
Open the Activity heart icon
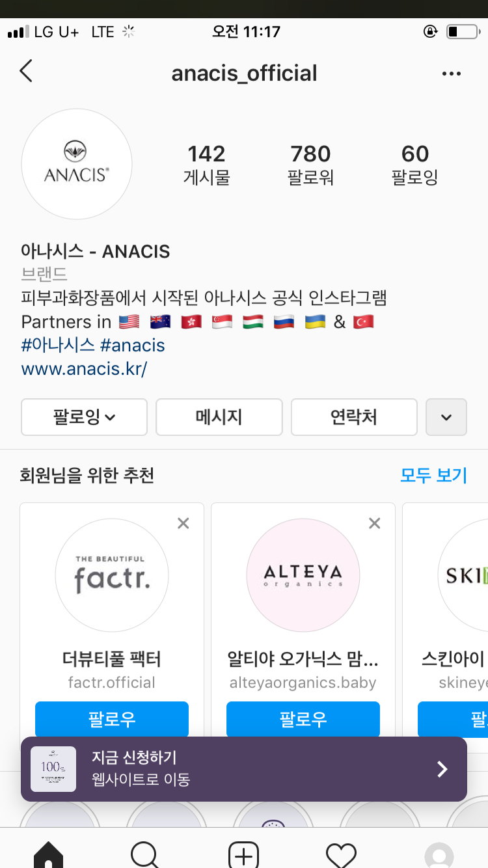point(341,855)
